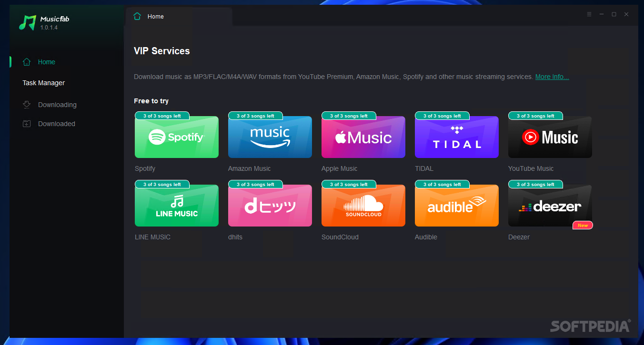Screen dimensions: 644x345
Task: Click the "Task Manager" sidebar heading
Action: point(44,83)
